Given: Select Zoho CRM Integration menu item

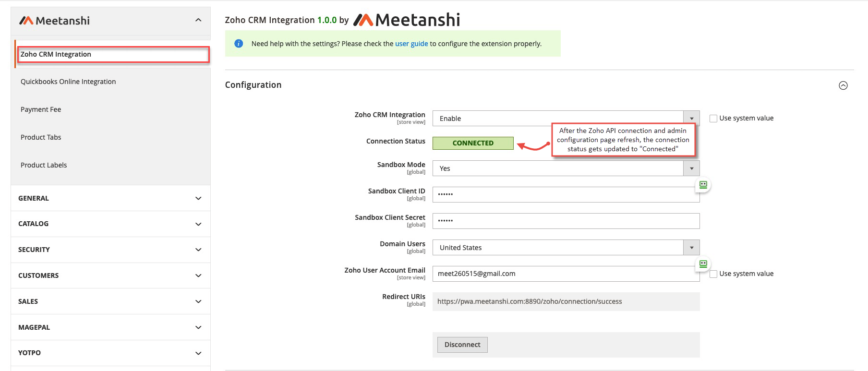Looking at the screenshot, I should click(113, 54).
